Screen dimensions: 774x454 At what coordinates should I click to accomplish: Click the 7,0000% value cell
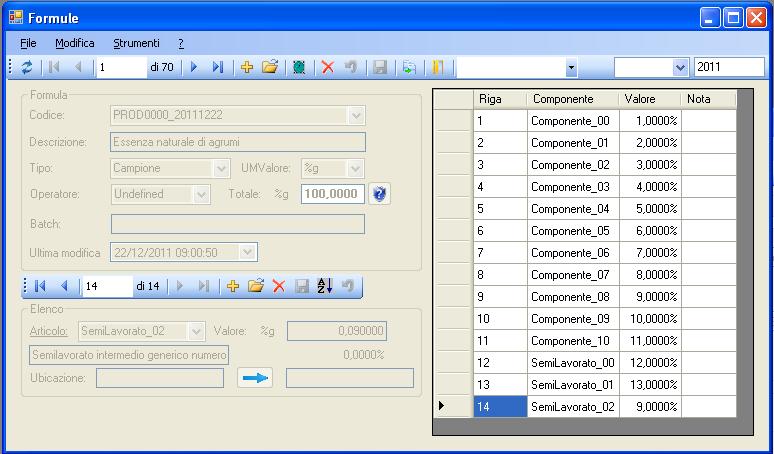(x=650, y=253)
